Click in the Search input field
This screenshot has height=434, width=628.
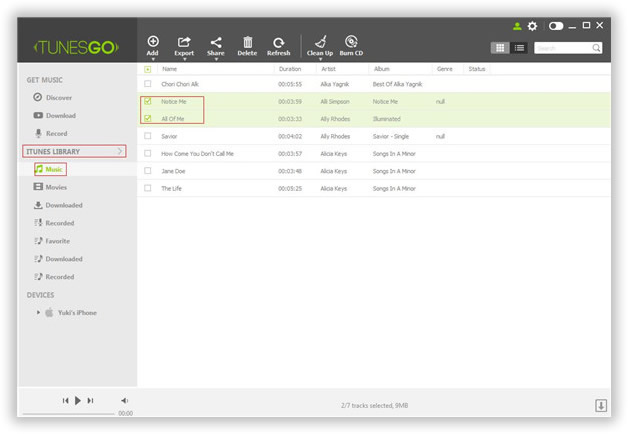(x=563, y=48)
